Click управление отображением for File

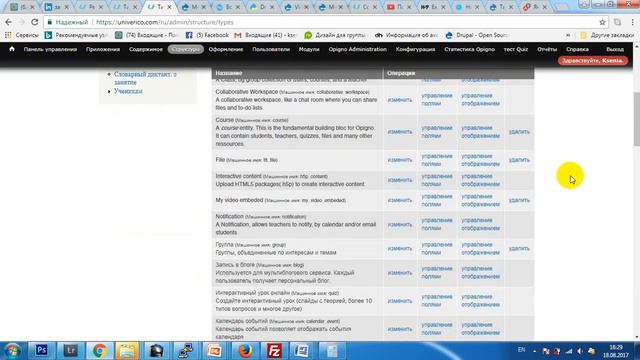point(480,160)
